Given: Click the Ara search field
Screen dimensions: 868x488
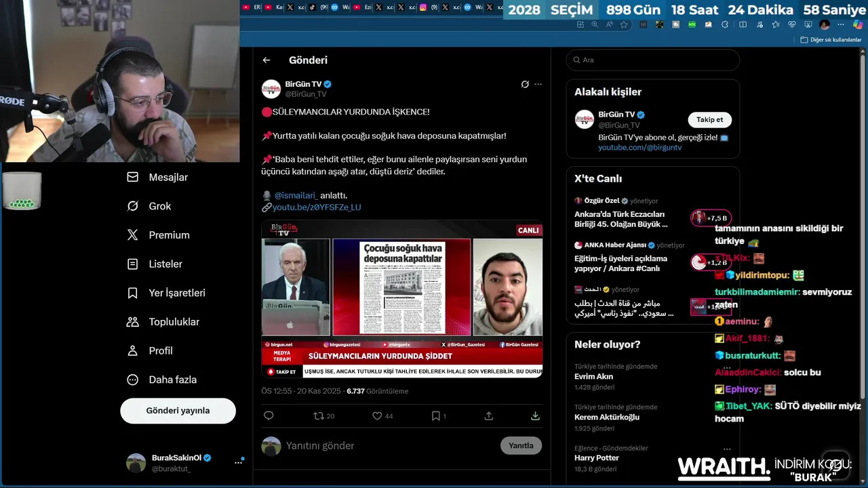Looking at the screenshot, I should coord(653,60).
